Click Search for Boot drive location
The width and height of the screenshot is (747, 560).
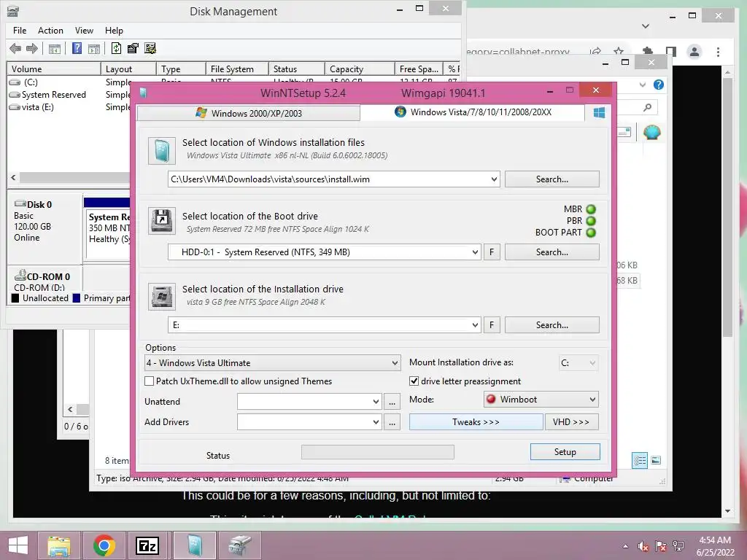click(x=551, y=252)
